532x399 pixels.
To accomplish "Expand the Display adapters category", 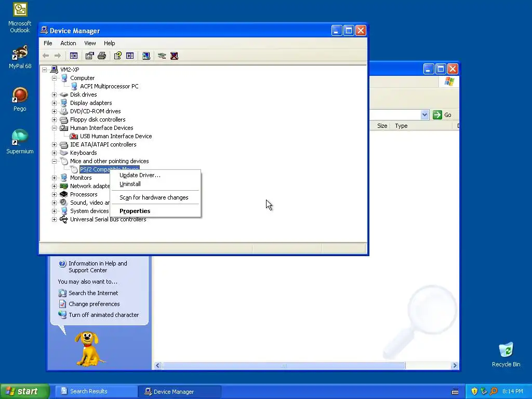I will coord(54,103).
